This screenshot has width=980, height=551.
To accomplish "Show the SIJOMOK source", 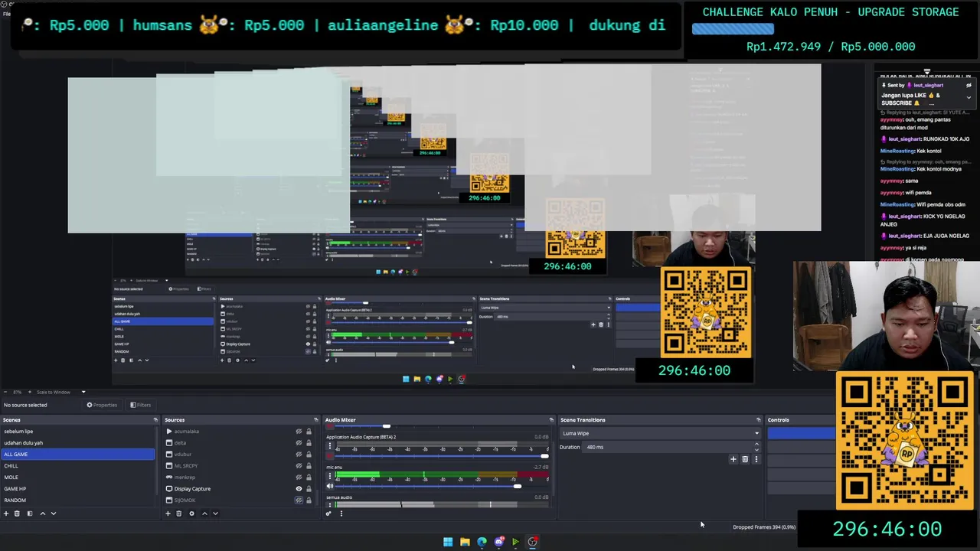I will [299, 500].
